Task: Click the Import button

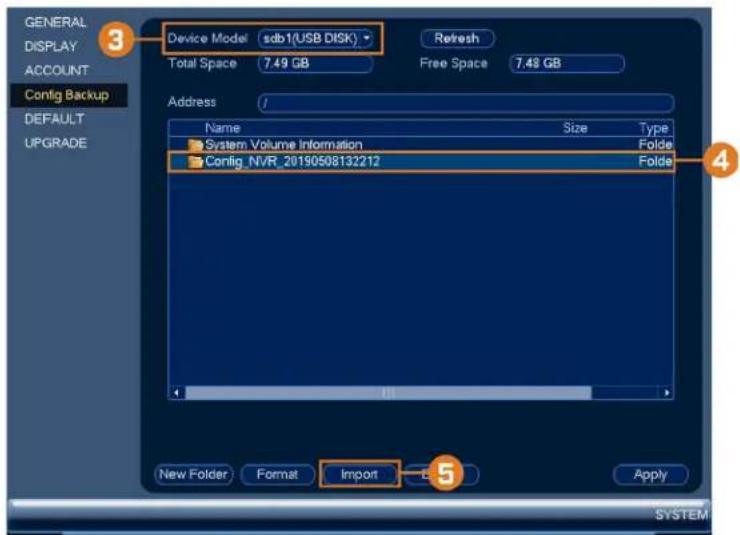Action: 360,475
